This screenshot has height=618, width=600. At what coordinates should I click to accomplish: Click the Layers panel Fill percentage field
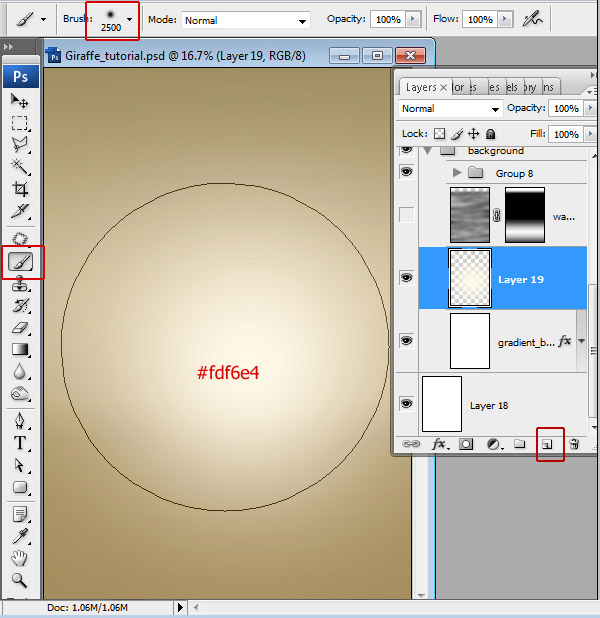(564, 134)
